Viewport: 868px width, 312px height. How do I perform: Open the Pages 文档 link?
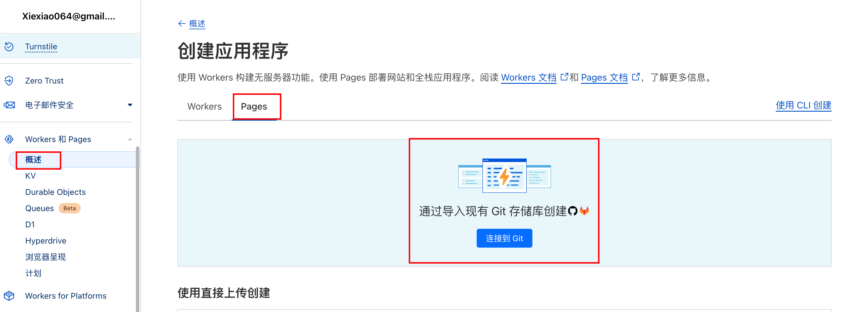click(x=604, y=77)
